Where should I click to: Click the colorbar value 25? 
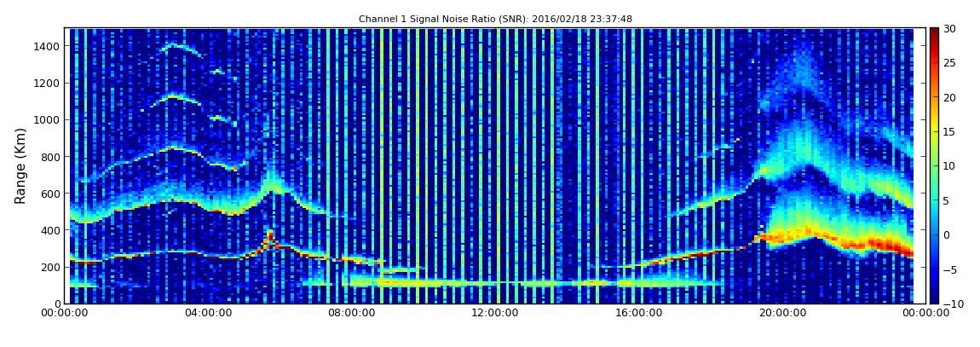coord(949,63)
